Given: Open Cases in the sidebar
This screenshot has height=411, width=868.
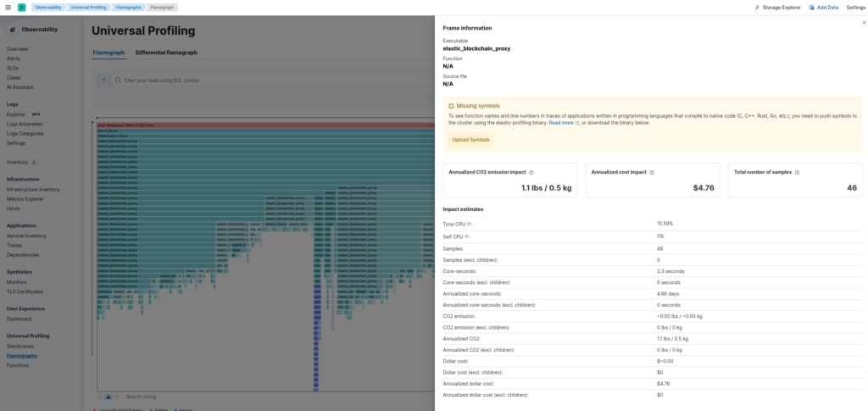Looking at the screenshot, I should tap(14, 77).
